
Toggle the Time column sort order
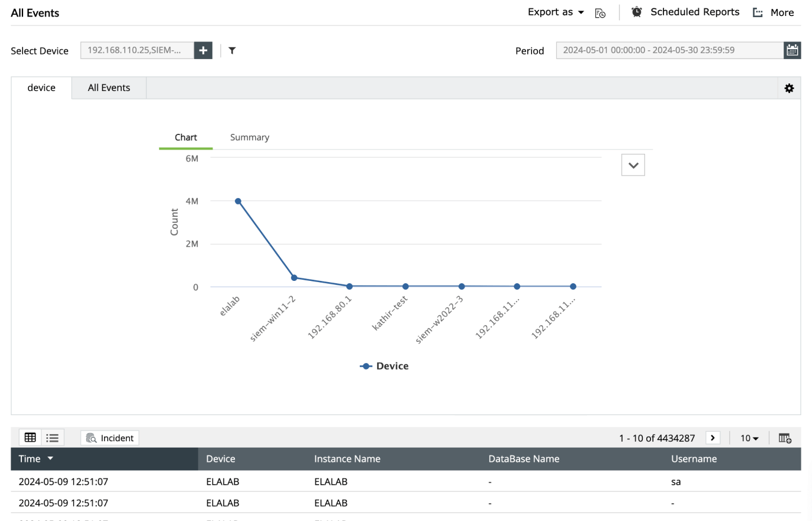click(49, 458)
